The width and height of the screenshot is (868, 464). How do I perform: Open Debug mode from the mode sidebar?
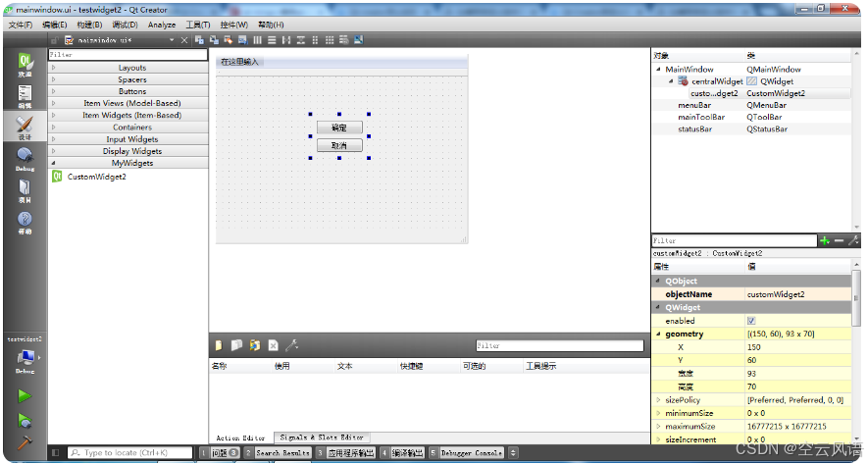coord(25,159)
